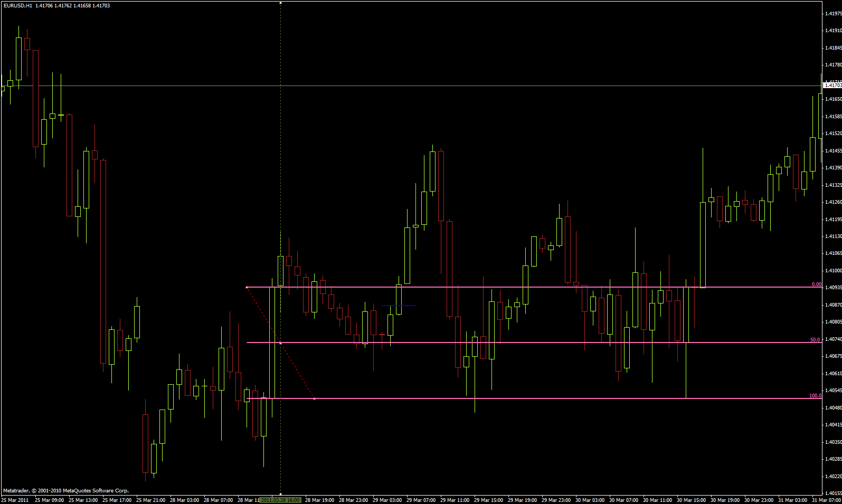Viewport: 842px width, 504px height.
Task: Click the 28 Mar 19:00 time label
Action: tap(319, 500)
